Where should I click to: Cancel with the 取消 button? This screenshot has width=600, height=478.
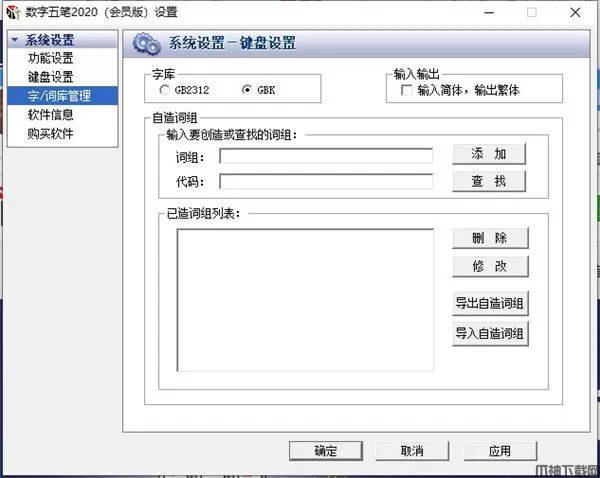(412, 451)
